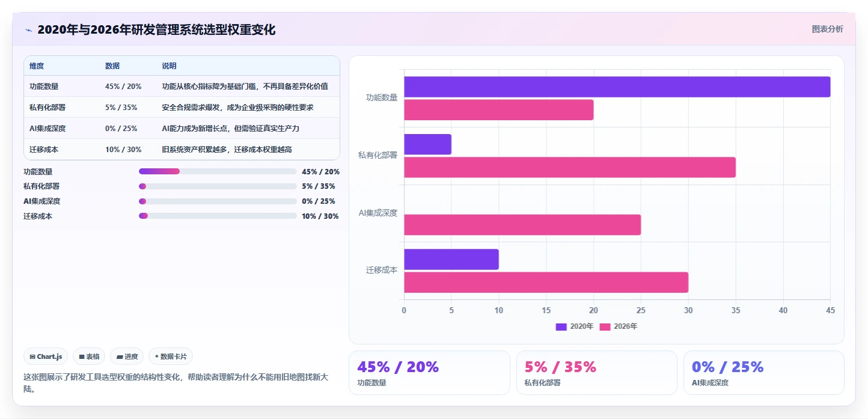
Task: Click the 说明 table column header
Action: pos(169,66)
